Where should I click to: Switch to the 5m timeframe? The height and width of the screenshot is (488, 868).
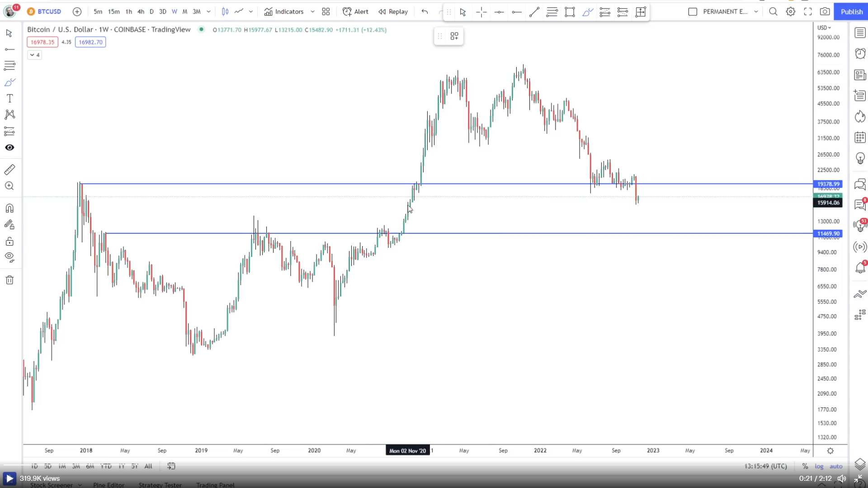click(x=98, y=12)
